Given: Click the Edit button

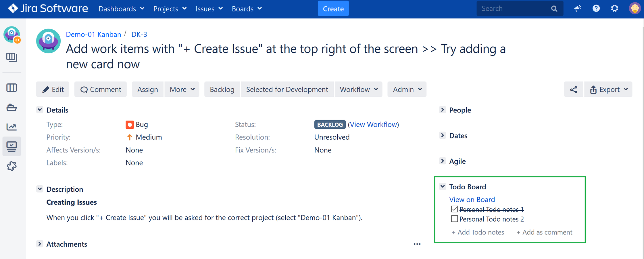Looking at the screenshot, I should [x=53, y=89].
